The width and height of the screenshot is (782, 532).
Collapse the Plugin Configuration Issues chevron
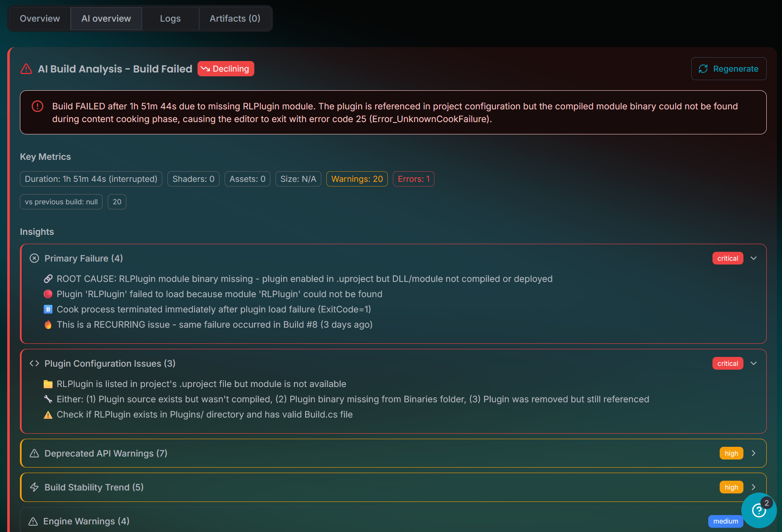click(754, 363)
